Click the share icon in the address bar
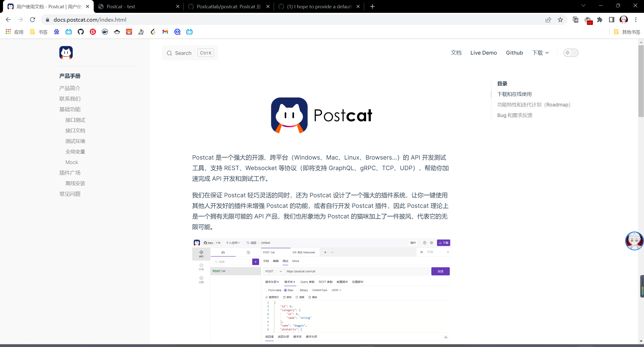 coord(548,20)
